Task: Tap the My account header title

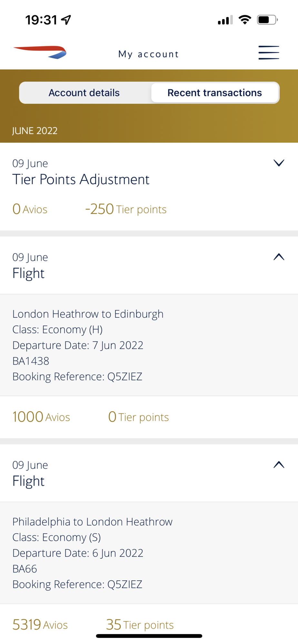Action: tap(148, 54)
